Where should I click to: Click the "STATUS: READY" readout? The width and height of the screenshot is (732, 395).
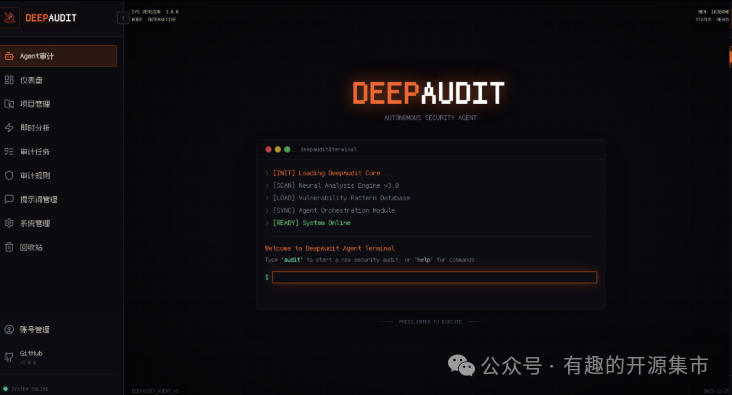pos(712,20)
